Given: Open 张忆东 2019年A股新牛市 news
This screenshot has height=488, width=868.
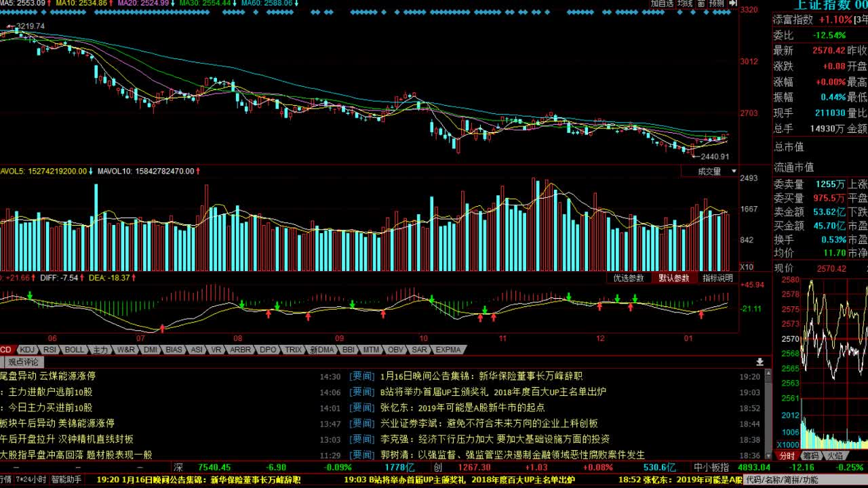Looking at the screenshot, I should click(x=462, y=407).
